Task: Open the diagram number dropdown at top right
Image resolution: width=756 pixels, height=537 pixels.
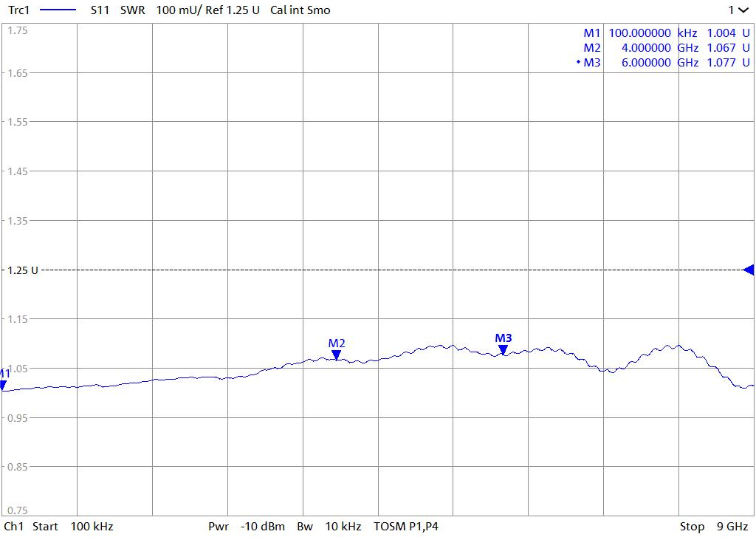Action: pyautogui.click(x=737, y=10)
